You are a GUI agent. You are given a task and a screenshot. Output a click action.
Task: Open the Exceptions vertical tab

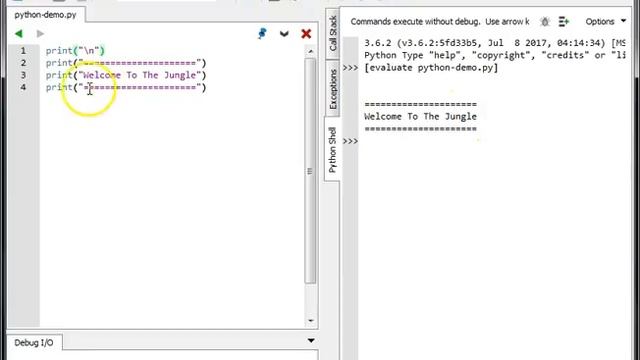pyautogui.click(x=333, y=89)
